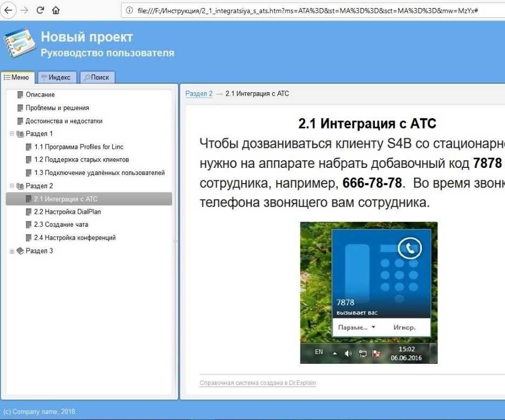Image resolution: width=505 pixels, height=420 pixels.
Task: Collapse the Раздел 2 tree node
Action: (12, 186)
